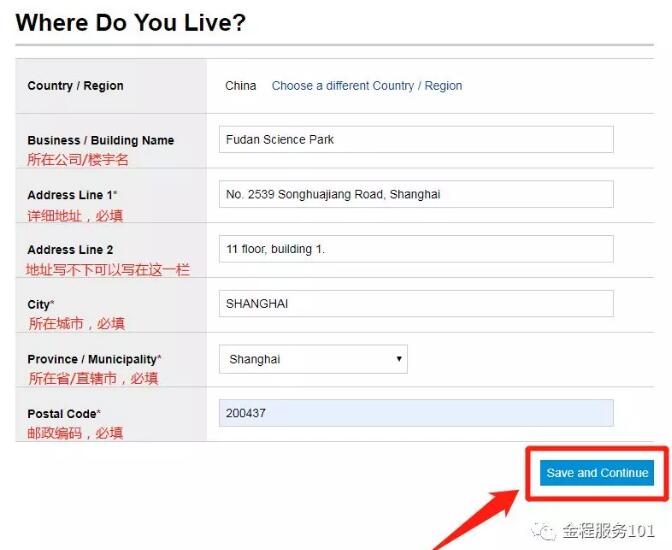Click Choose a different Country / Region link
Viewport: 672px width, 550px height.
(367, 86)
